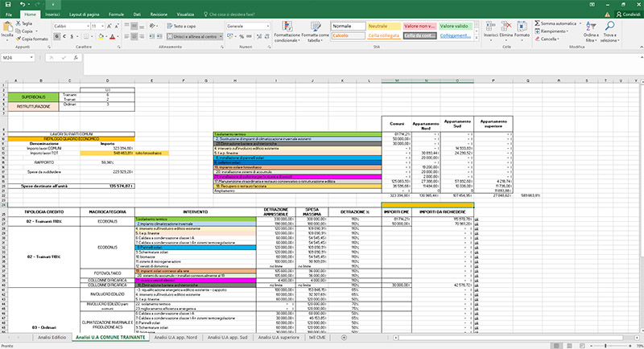This screenshot has height=349, width=644.
Task: Open Cancella clear menu
Action: point(547,39)
